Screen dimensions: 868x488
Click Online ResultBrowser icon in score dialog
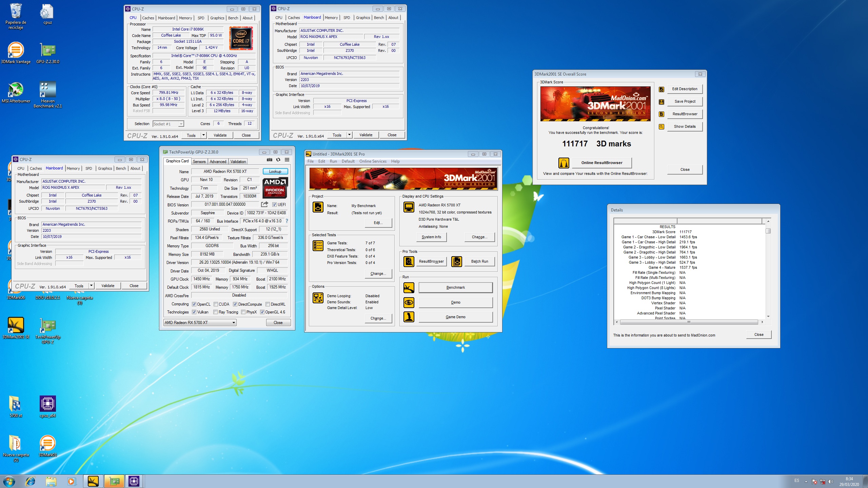(564, 163)
